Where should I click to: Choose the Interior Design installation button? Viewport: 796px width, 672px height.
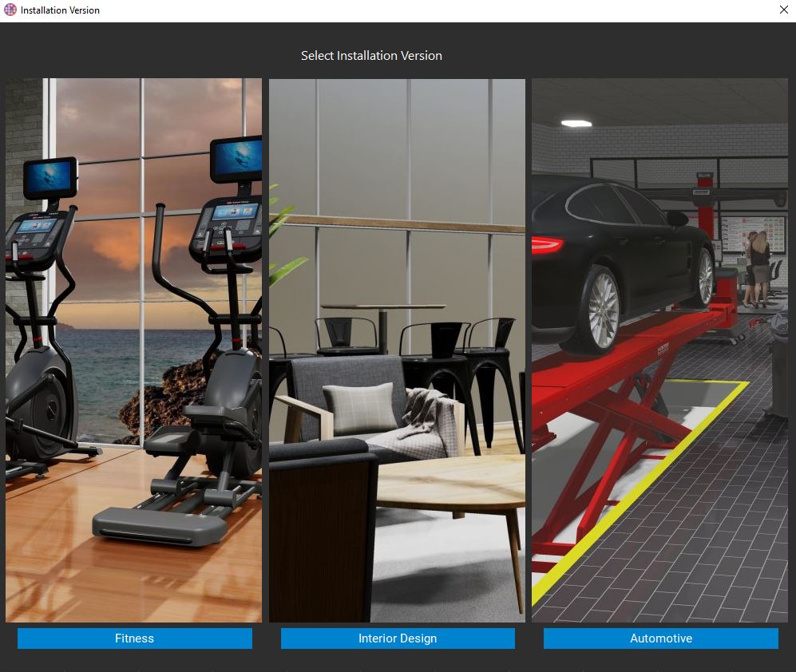[398, 638]
